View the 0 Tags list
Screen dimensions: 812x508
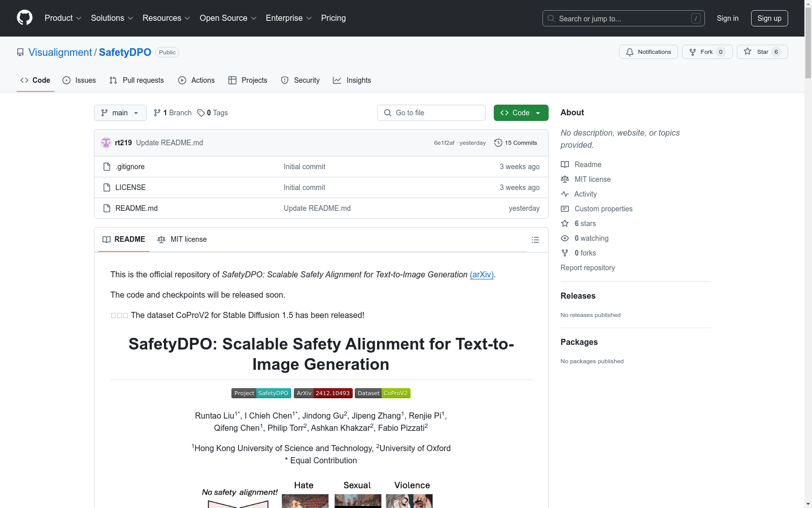213,113
